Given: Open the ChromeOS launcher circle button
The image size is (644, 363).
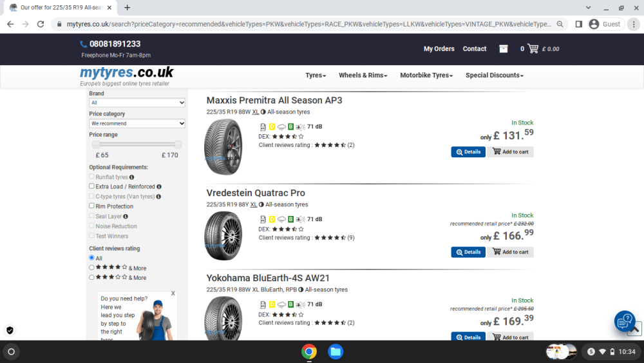Looking at the screenshot, I should [12, 351].
